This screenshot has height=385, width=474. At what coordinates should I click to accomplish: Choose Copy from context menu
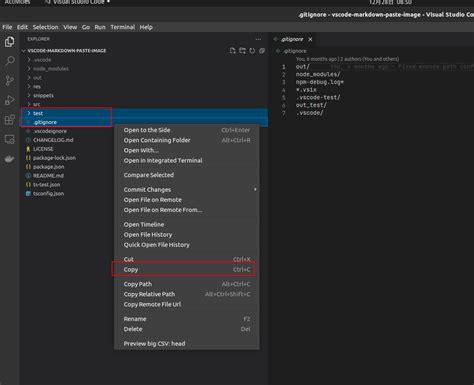coord(187,269)
